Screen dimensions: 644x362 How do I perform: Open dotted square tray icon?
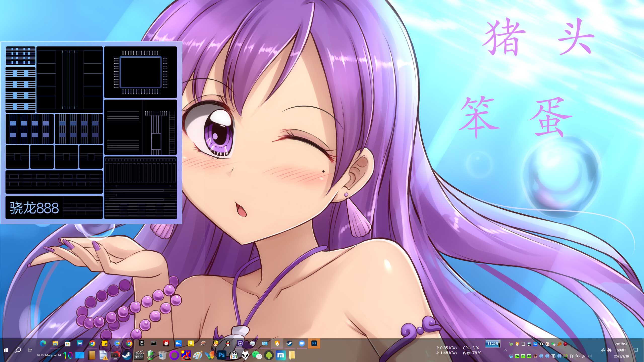pyautogui.click(x=523, y=344)
